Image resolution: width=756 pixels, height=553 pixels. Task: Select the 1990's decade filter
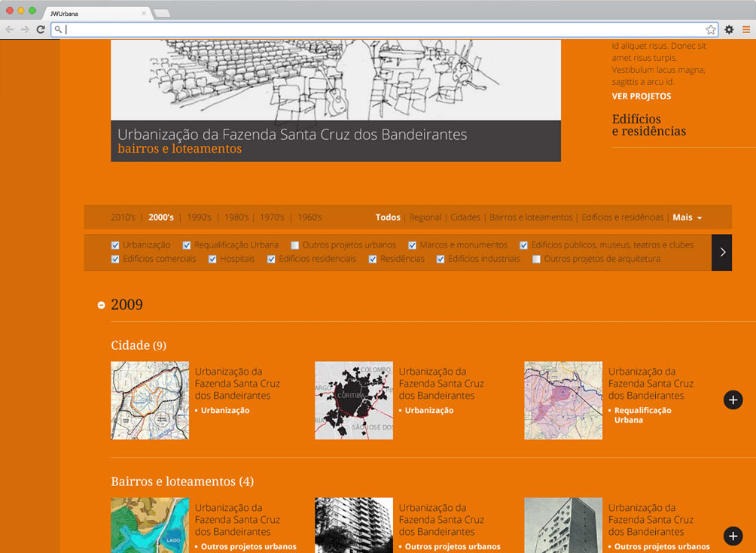coord(199,217)
